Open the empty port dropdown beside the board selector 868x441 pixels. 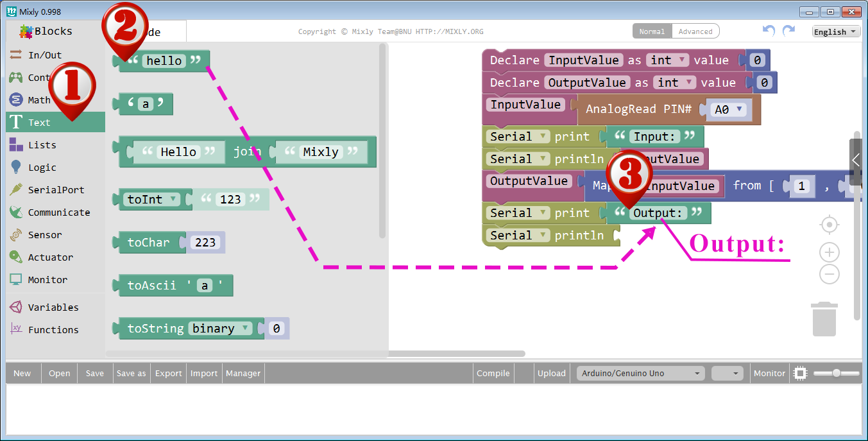click(x=728, y=373)
